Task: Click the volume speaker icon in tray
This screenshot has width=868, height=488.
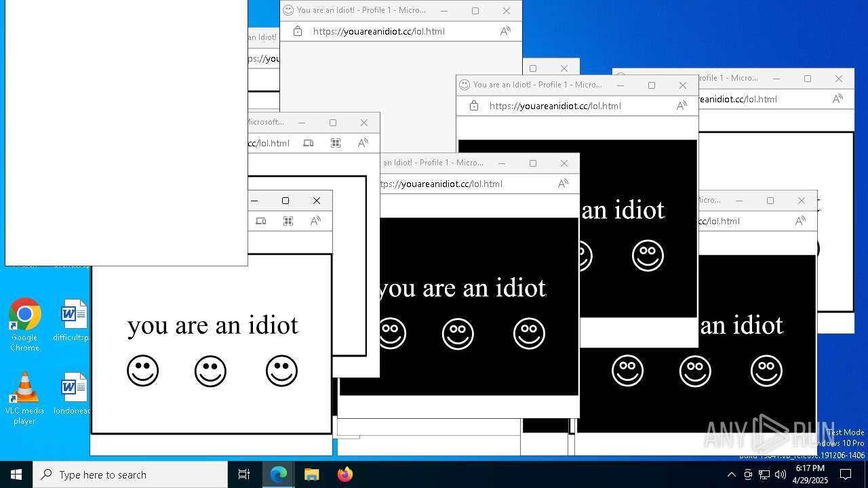Action: [781, 474]
